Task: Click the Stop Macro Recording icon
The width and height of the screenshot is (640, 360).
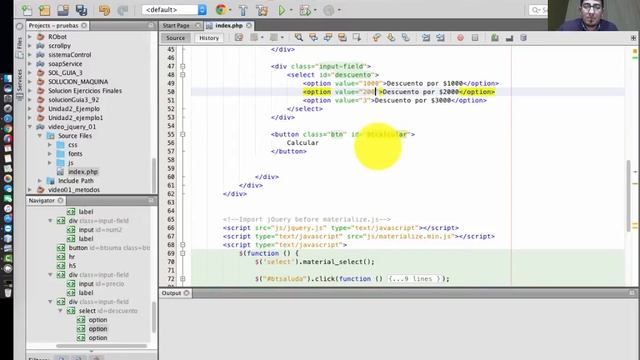Action: 475,38
